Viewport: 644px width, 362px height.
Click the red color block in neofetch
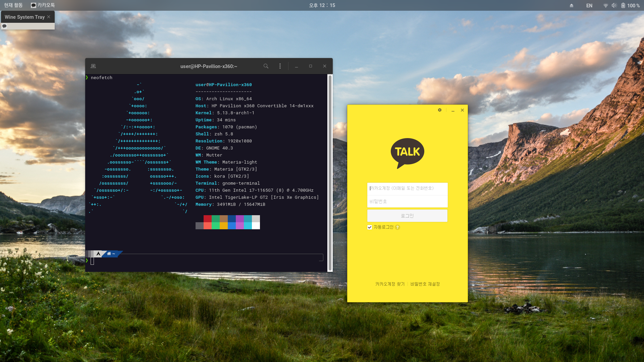[x=207, y=219]
